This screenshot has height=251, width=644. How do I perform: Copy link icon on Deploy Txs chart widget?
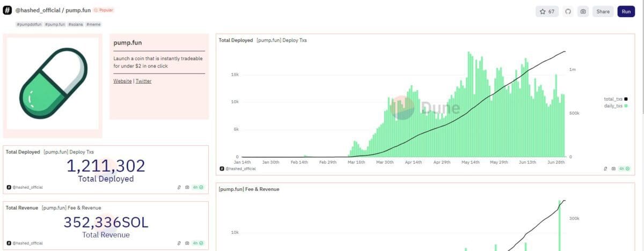605,168
